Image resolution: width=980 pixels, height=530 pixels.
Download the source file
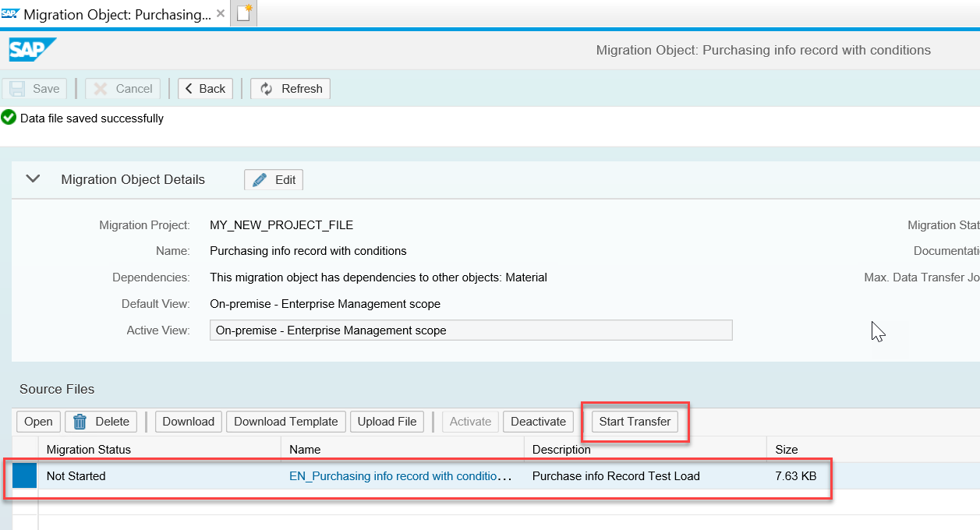189,422
